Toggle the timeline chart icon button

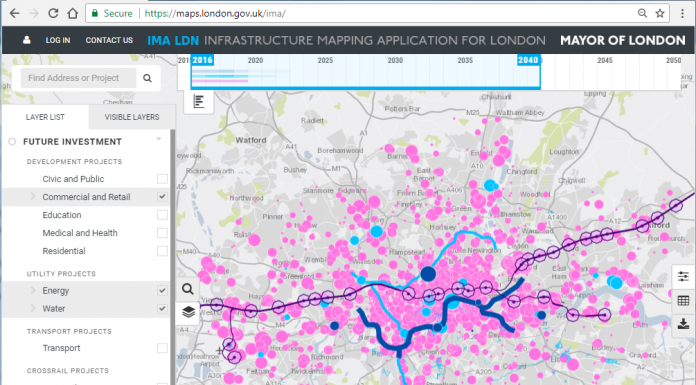pyautogui.click(x=198, y=102)
